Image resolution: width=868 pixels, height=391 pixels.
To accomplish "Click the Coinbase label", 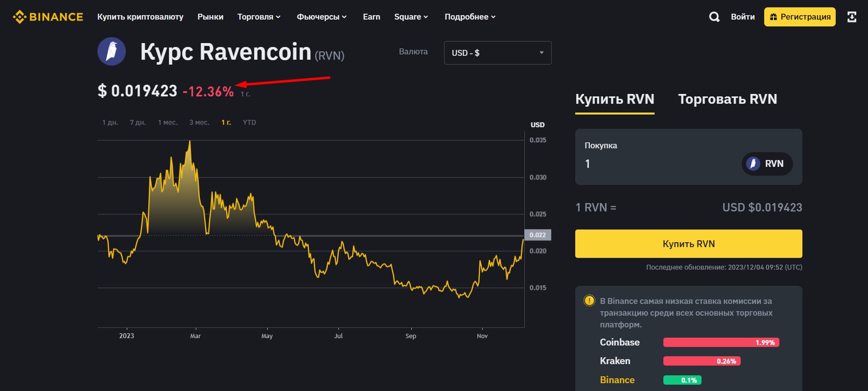I will tap(620, 343).
